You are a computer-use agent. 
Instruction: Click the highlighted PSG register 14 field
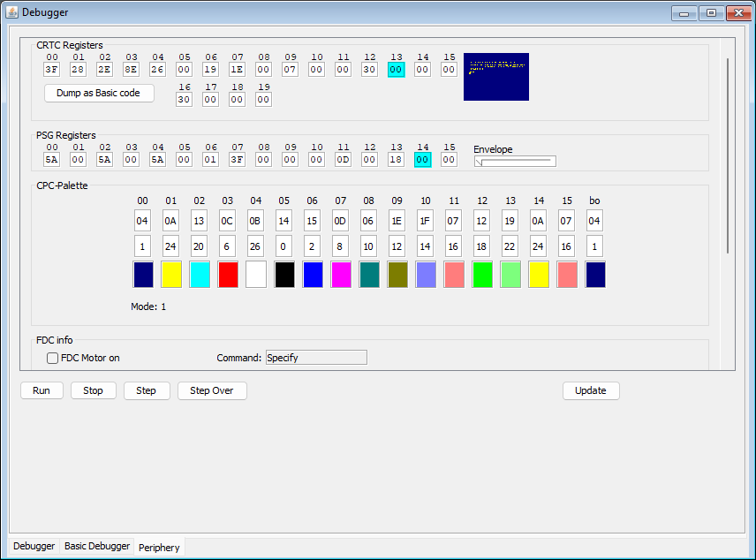pos(422,160)
